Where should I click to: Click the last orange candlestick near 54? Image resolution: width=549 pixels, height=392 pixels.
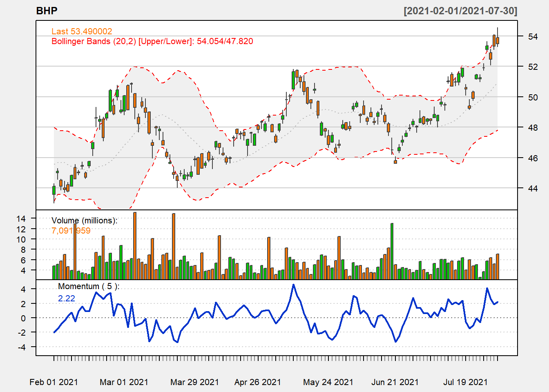pyautogui.click(x=498, y=40)
